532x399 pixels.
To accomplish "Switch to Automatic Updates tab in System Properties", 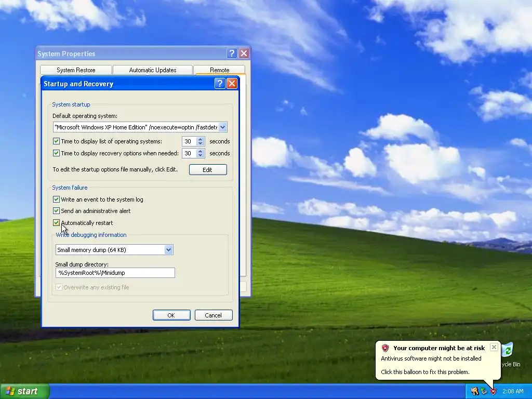I will (153, 70).
